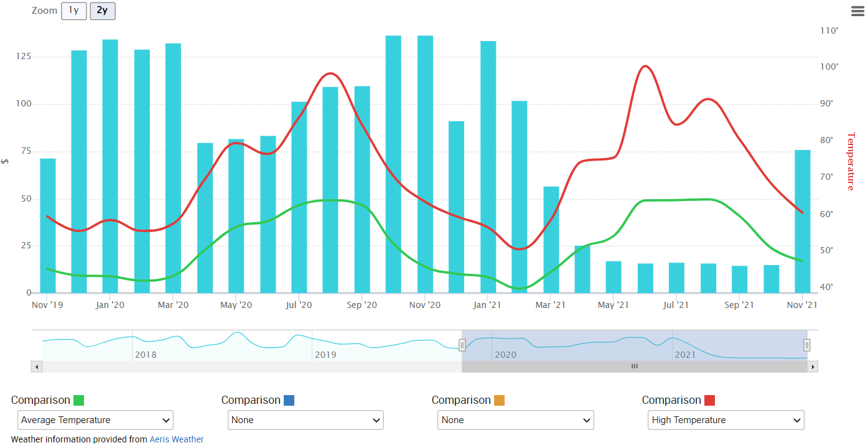This screenshot has width=868, height=448.
Task: Click the left navigator range handle
Action: (x=462, y=345)
